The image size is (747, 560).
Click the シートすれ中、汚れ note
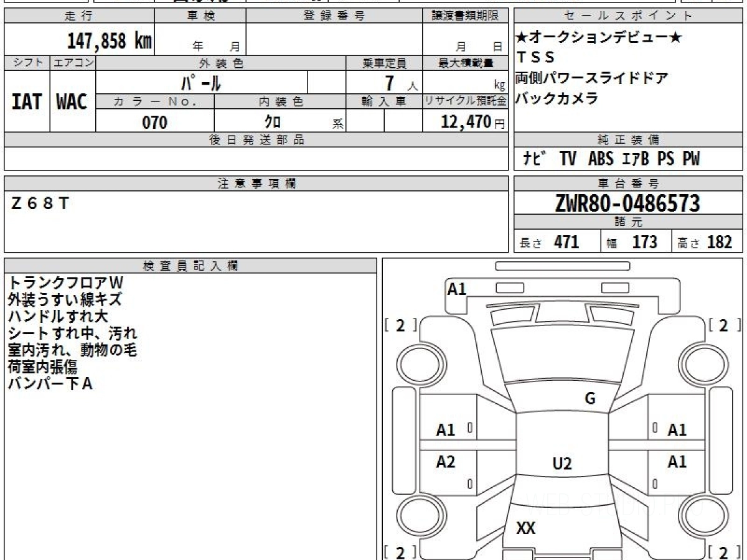pos(72,334)
